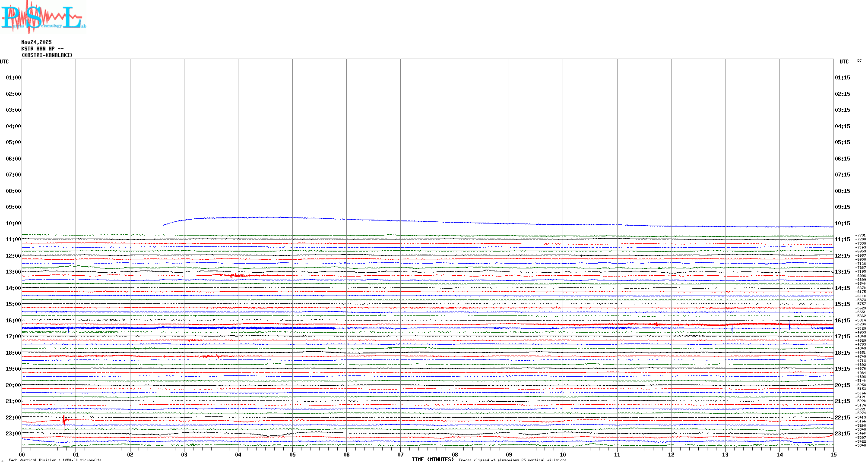Click minute marker 08 on bottom axis
The height and width of the screenshot is (466, 868).
tap(455, 455)
